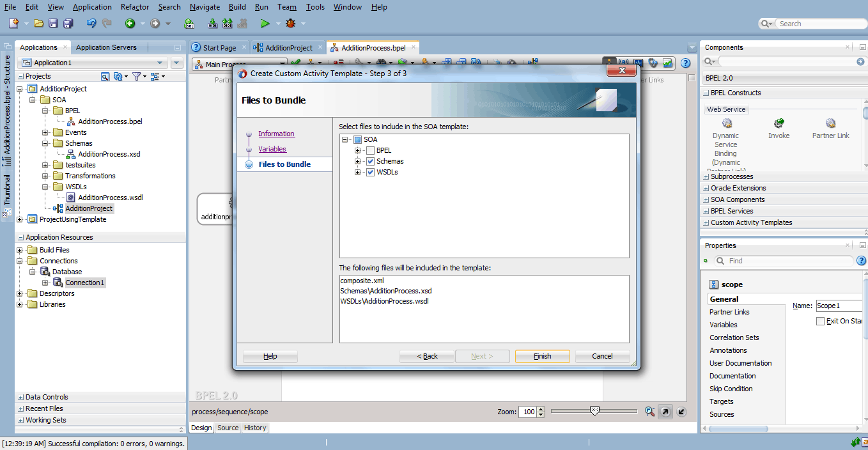Switch to the Application Servers tab
The height and width of the screenshot is (450, 868).
(106, 47)
